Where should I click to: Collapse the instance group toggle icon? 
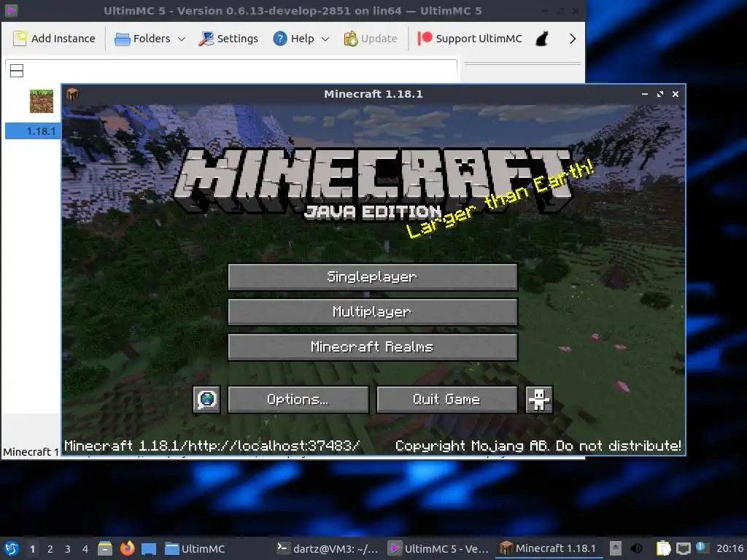[x=17, y=71]
